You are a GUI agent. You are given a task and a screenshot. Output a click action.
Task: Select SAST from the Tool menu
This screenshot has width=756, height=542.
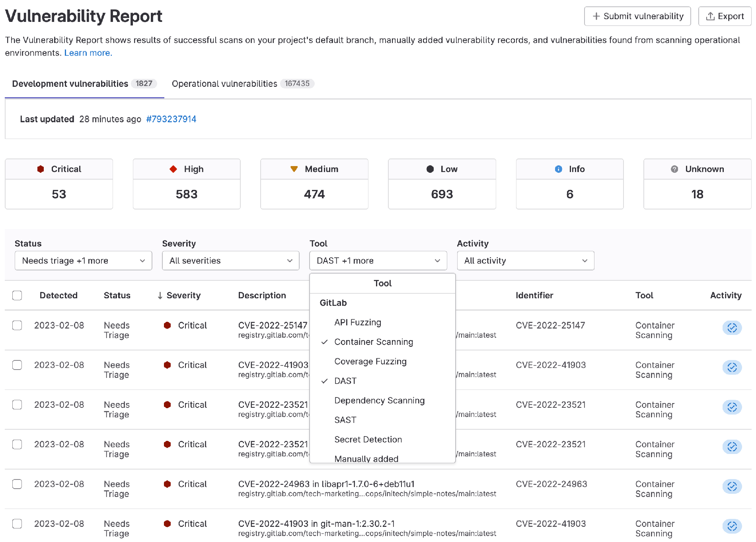click(345, 419)
